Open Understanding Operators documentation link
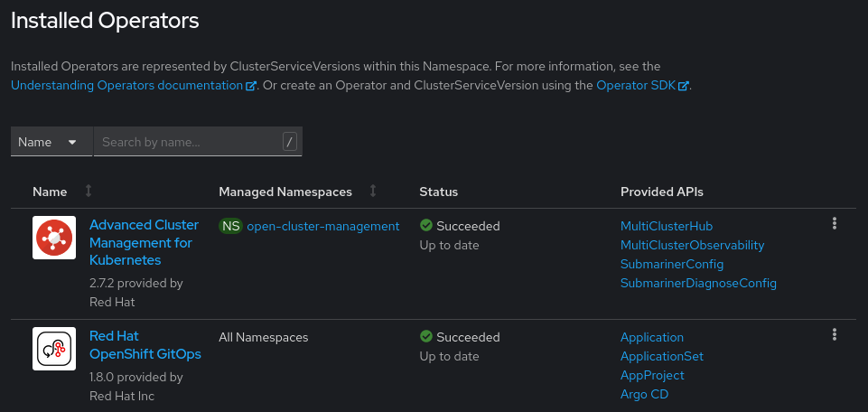Image resolution: width=868 pixels, height=412 pixels. click(x=127, y=85)
